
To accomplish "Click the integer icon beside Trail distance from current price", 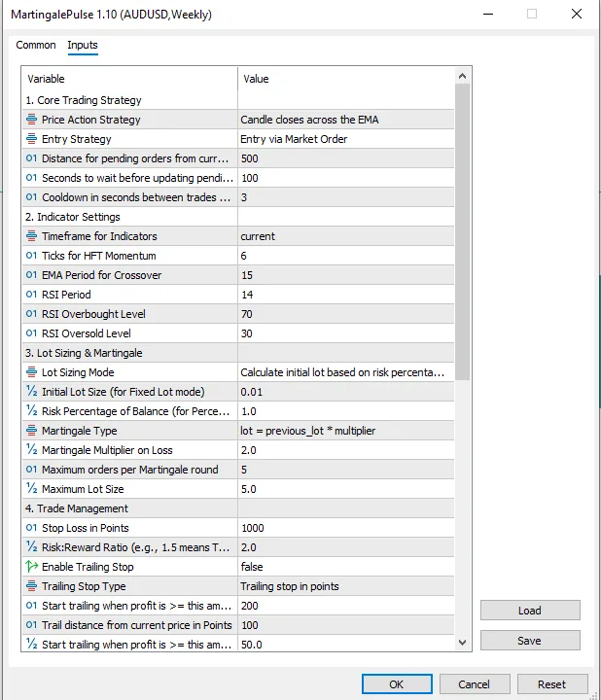I will [31, 624].
